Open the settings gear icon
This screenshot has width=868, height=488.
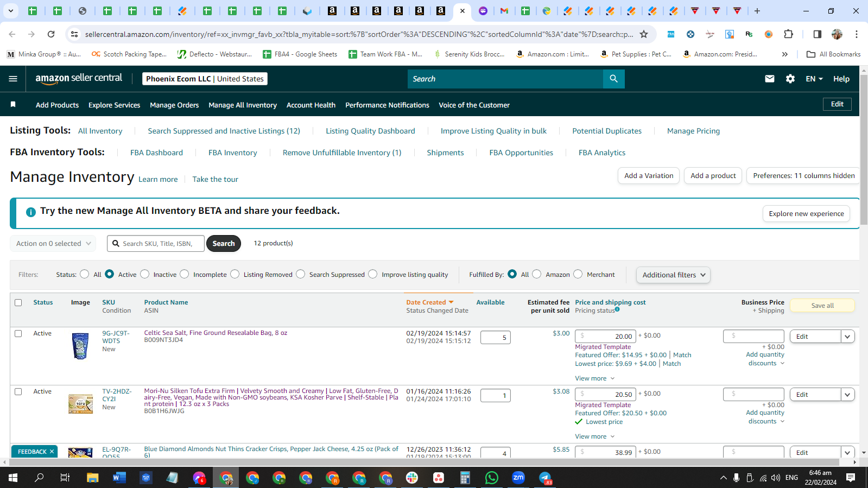pyautogui.click(x=790, y=79)
